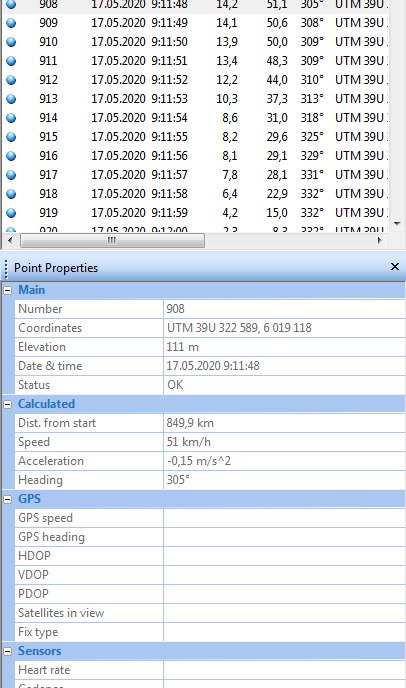Select point number 912 in list

tap(48, 80)
